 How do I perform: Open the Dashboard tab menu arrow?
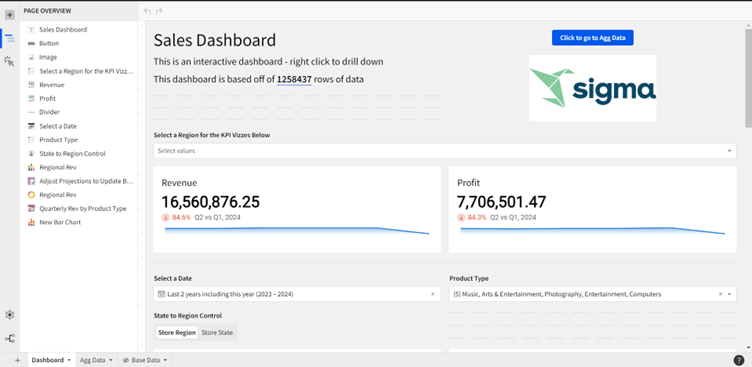[69, 360]
